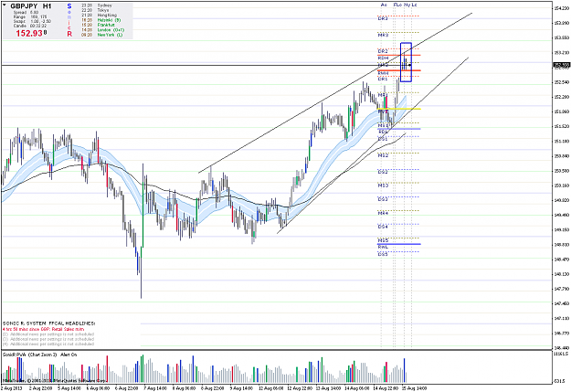Select the New York session clock row

pyautogui.click(x=101, y=35)
